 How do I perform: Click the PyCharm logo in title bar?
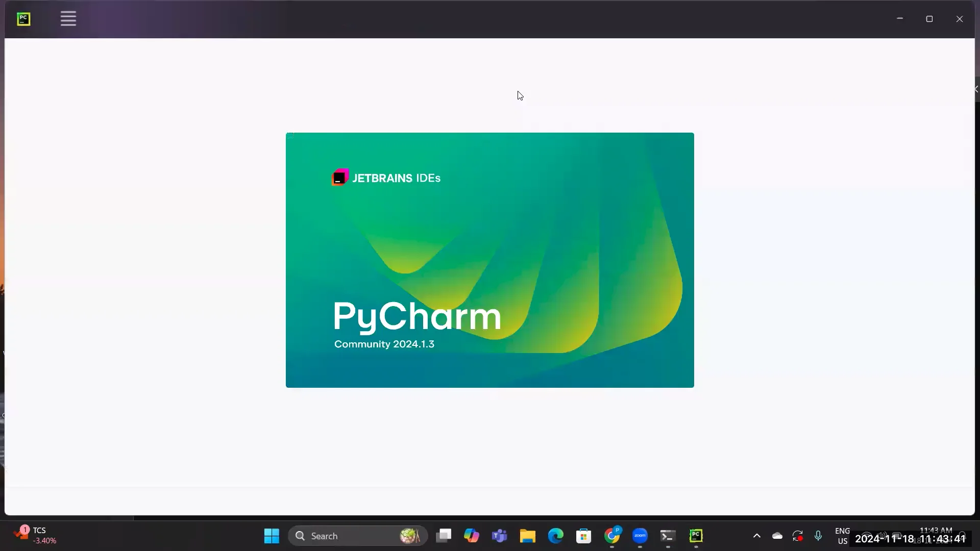[23, 19]
